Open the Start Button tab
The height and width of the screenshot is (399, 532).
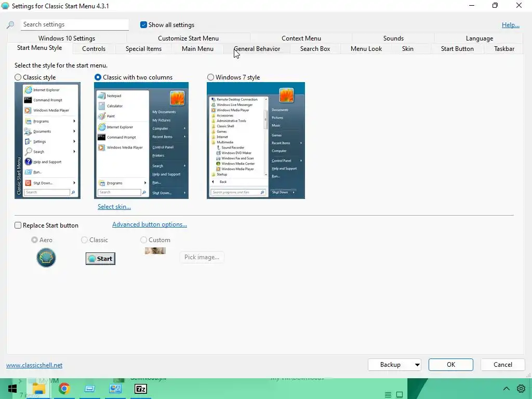[457, 49]
